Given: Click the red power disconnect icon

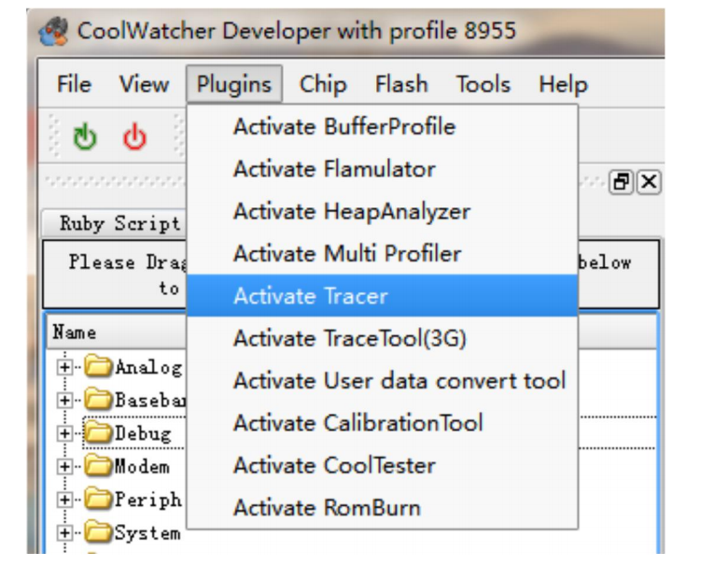Looking at the screenshot, I should click(x=134, y=136).
